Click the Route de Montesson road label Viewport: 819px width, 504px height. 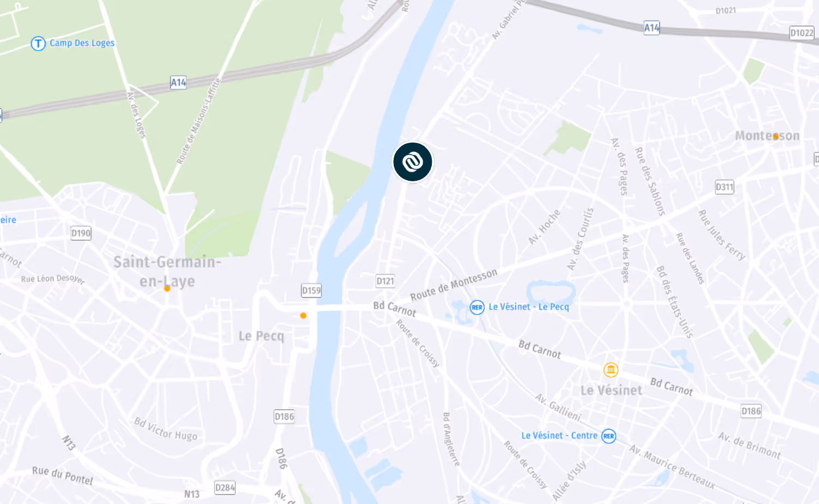(454, 285)
